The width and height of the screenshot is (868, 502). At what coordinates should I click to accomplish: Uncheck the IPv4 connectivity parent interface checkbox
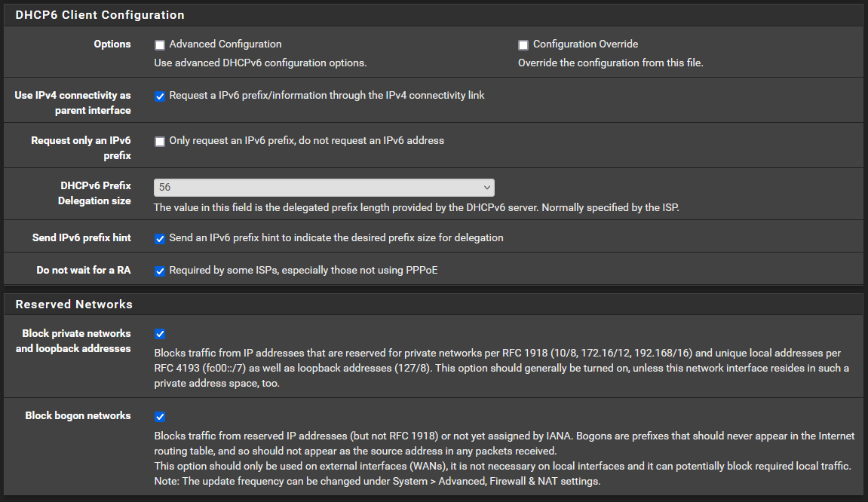[x=159, y=96]
